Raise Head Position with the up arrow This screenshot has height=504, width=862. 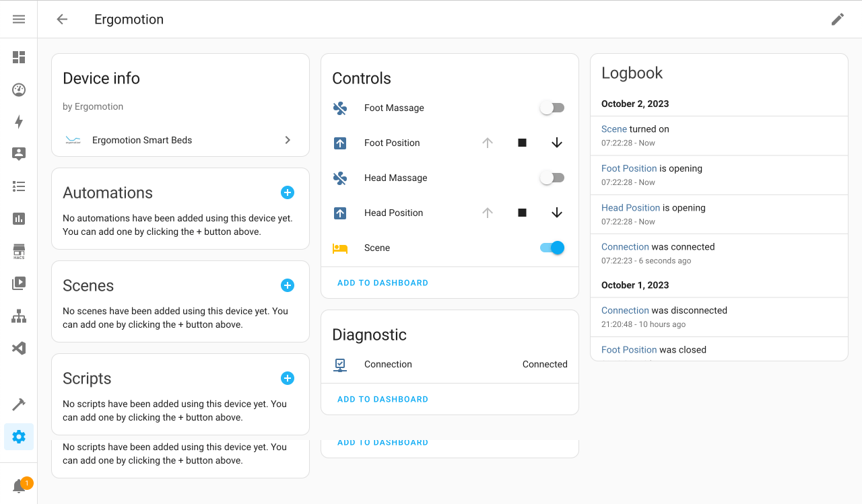[488, 213]
